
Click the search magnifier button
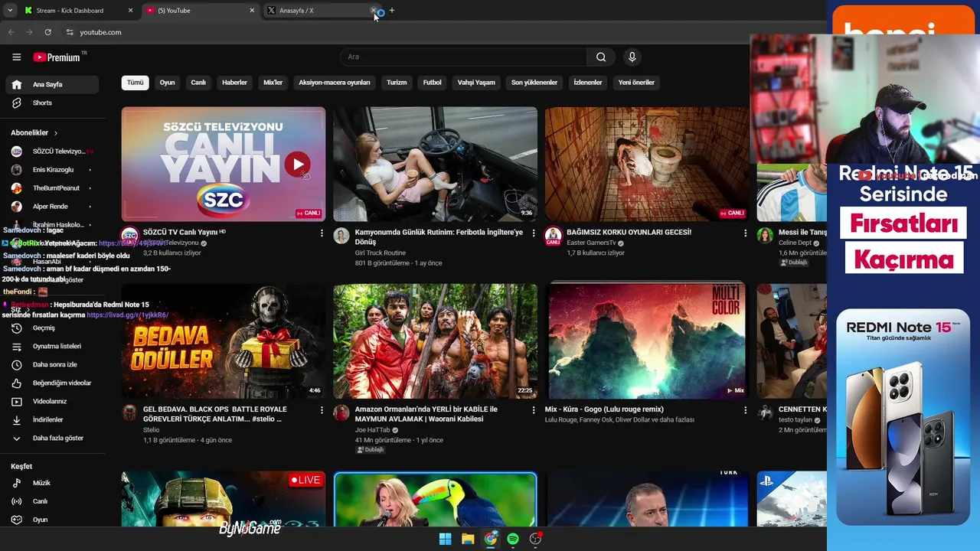click(601, 57)
